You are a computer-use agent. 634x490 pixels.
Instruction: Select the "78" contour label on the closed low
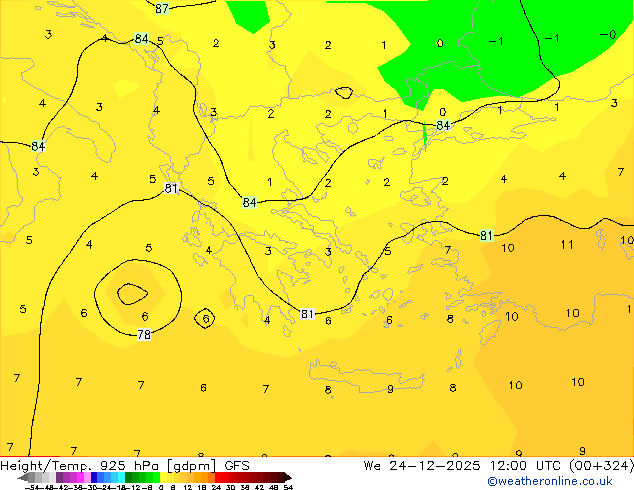click(144, 334)
